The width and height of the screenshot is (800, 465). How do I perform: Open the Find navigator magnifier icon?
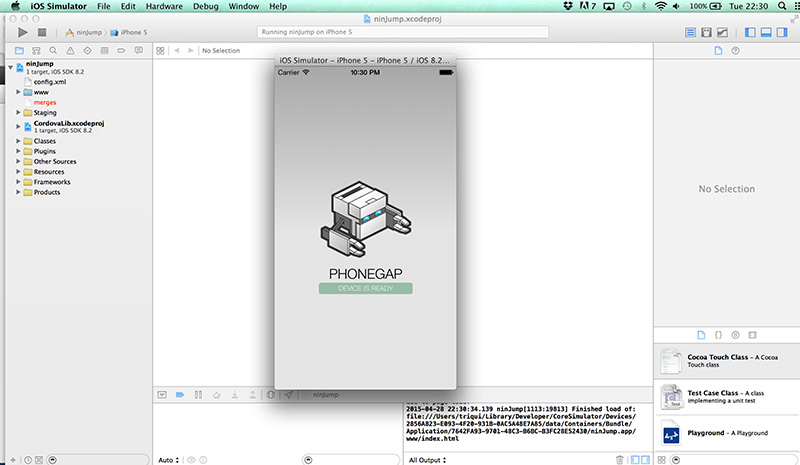pyautogui.click(x=53, y=51)
